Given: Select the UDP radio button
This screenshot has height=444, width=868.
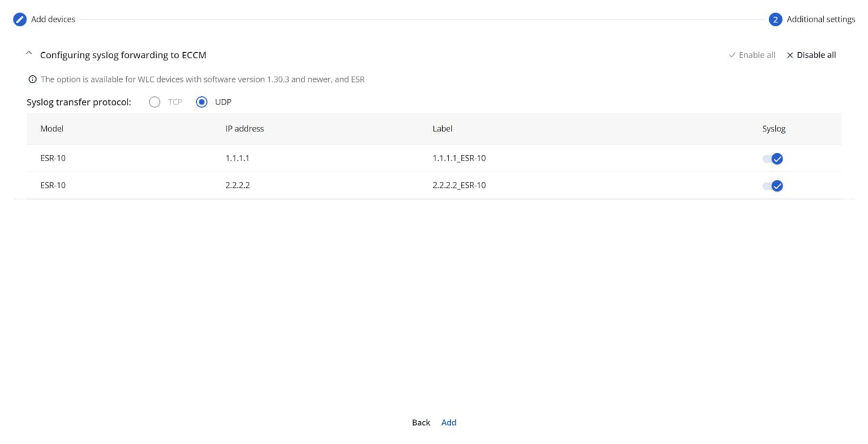Looking at the screenshot, I should 201,102.
